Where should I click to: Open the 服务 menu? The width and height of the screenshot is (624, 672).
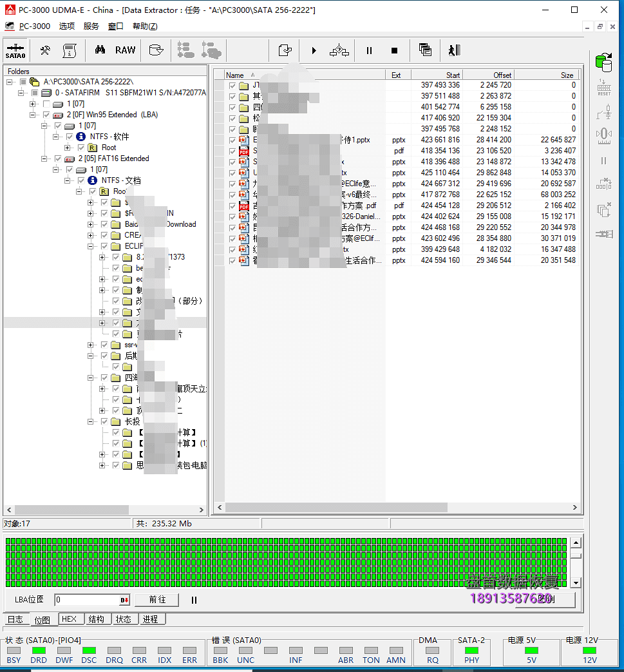coord(91,26)
